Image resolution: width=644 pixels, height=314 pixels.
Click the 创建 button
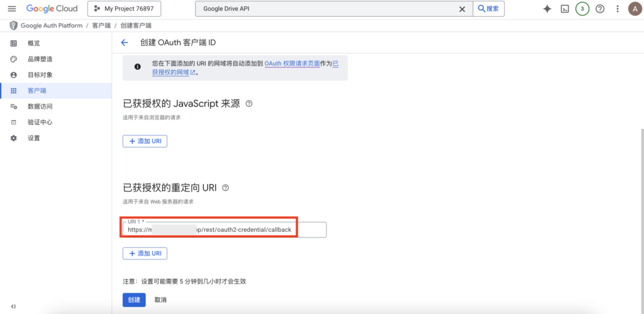point(134,300)
